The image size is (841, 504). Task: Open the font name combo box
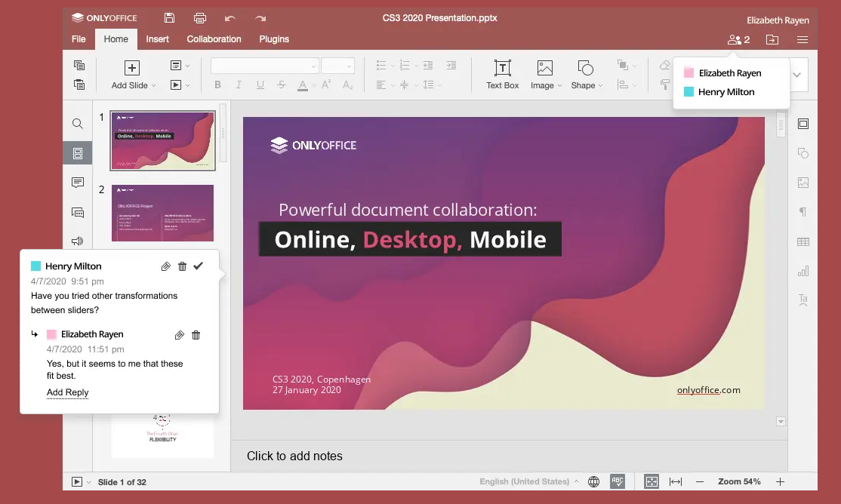[x=265, y=66]
